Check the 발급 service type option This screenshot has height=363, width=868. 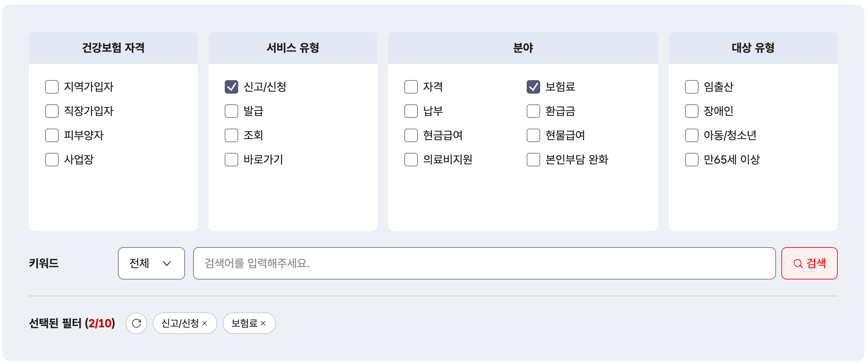pyautogui.click(x=231, y=111)
